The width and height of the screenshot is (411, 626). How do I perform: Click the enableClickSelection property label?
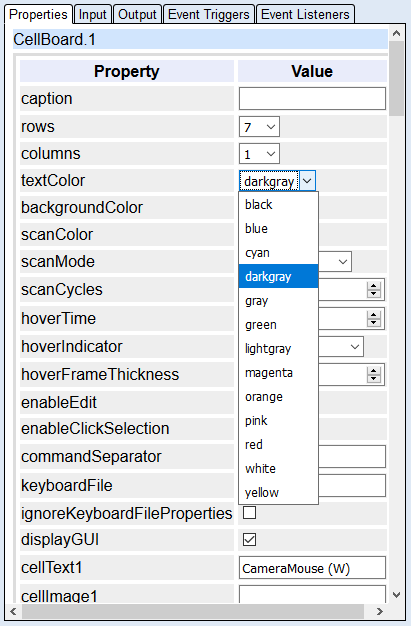click(95, 428)
